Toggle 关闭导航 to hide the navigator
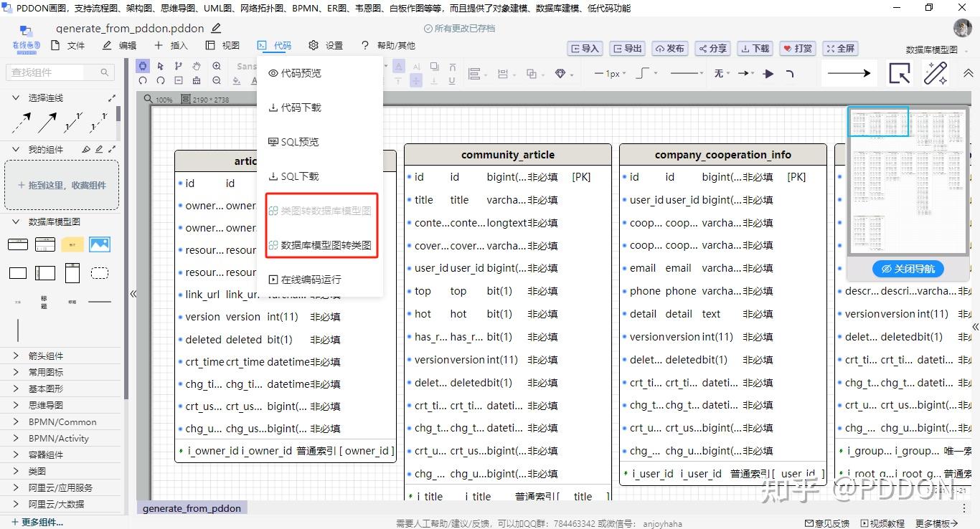 pyautogui.click(x=908, y=269)
